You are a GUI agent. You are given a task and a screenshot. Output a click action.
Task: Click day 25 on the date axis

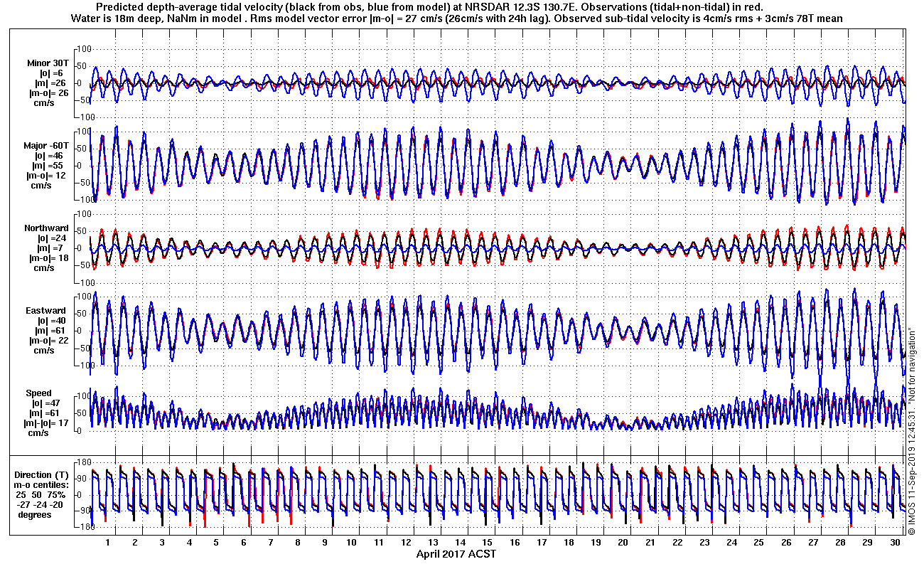(758, 543)
